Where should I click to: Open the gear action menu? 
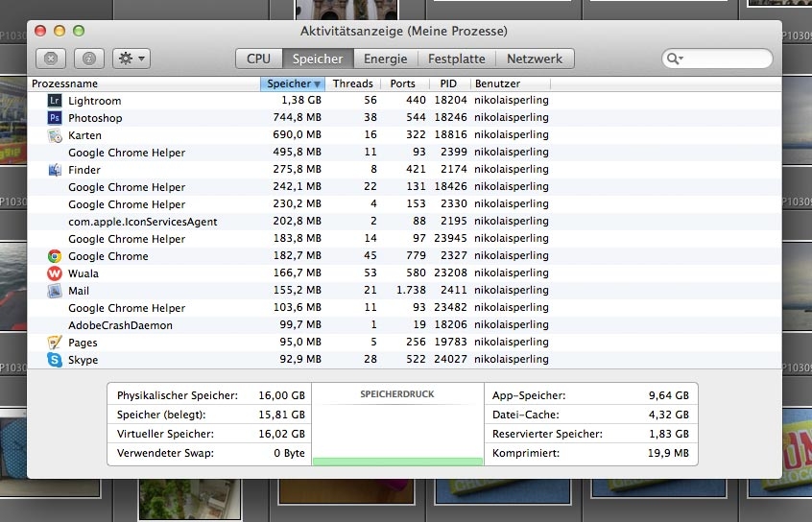click(131, 59)
